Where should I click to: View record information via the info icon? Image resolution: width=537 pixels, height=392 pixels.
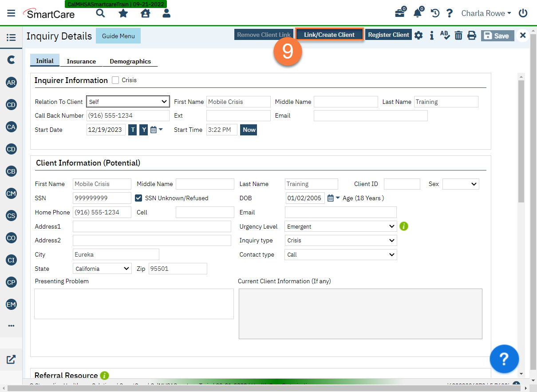(x=432, y=35)
